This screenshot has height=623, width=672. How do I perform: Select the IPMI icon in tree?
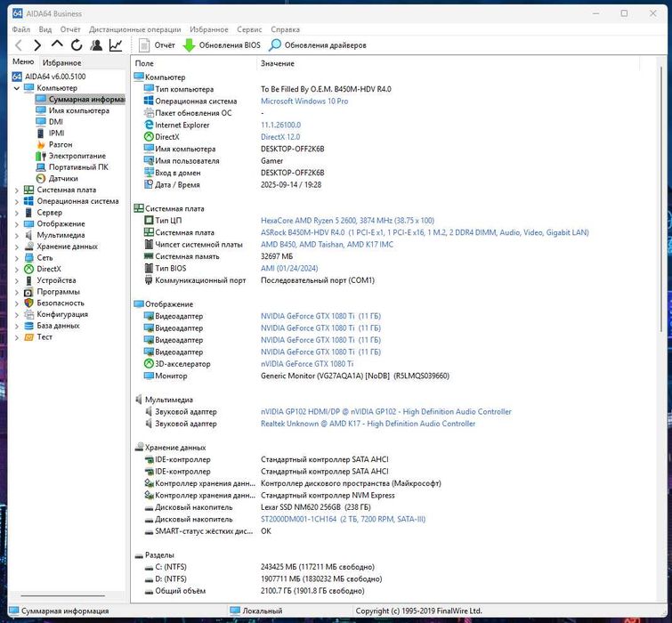click(x=41, y=133)
